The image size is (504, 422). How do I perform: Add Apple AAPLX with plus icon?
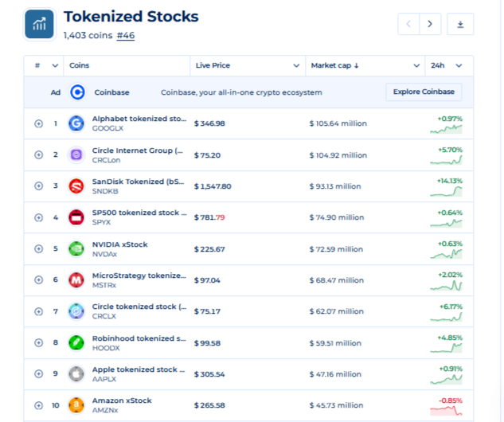pos(38,373)
